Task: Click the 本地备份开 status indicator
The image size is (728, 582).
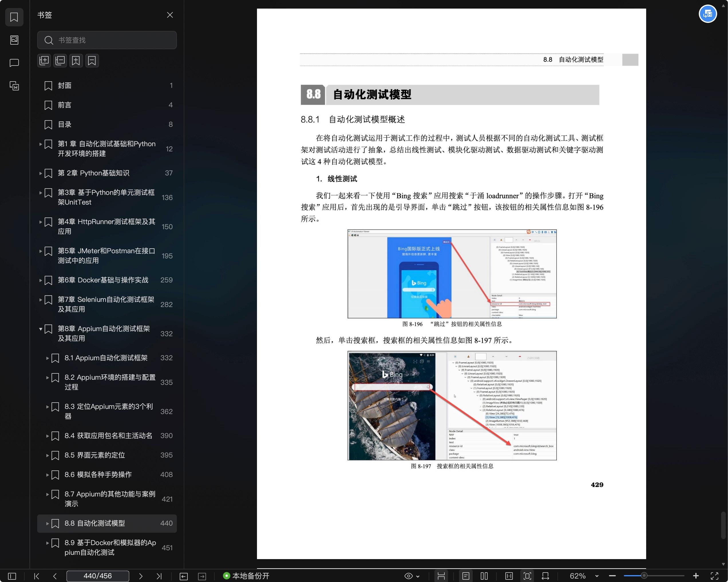Action: (246, 576)
